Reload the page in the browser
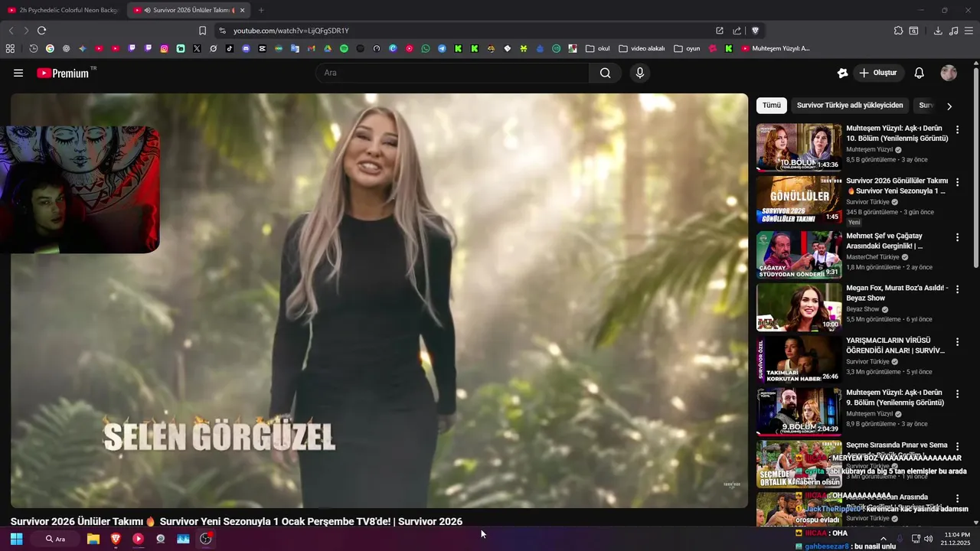 click(41, 31)
